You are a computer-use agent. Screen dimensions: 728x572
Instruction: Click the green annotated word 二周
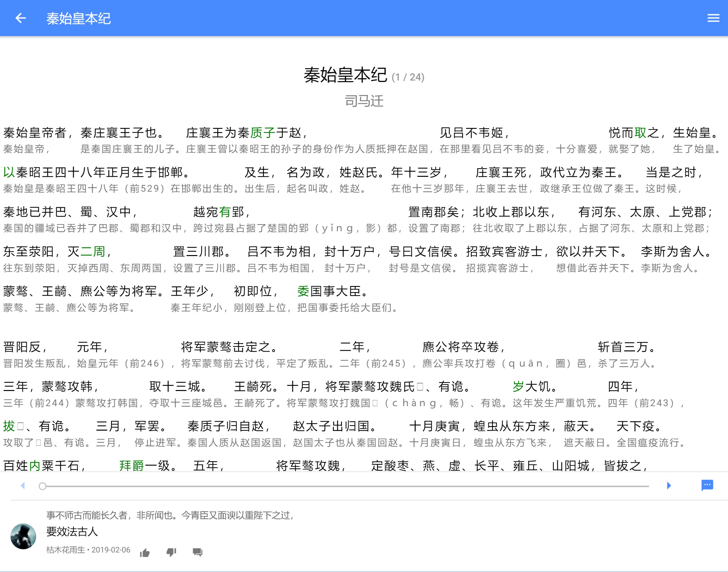(x=93, y=252)
